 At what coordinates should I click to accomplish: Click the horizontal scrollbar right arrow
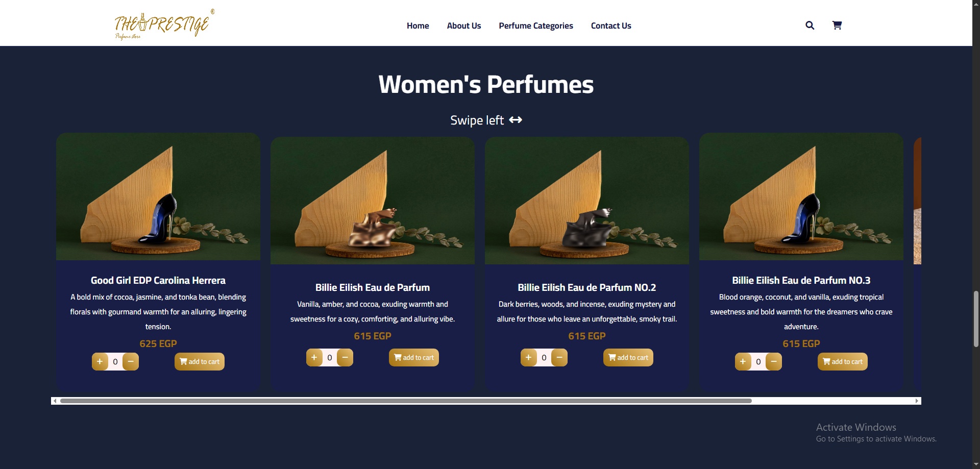[917, 401]
